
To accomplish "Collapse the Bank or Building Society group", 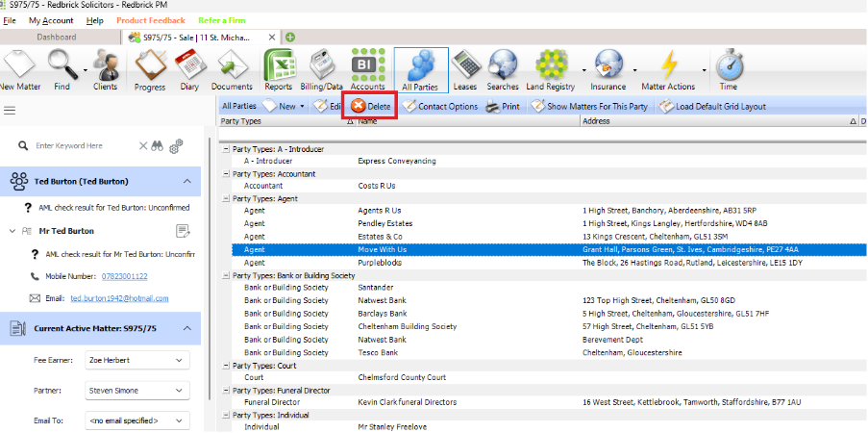I will click(226, 276).
